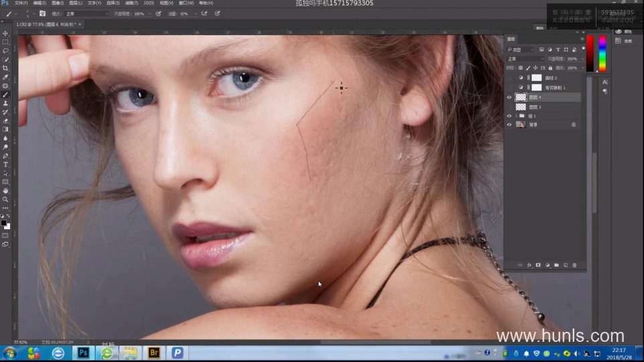
Task: Click the Hand tool
Action: (5, 190)
